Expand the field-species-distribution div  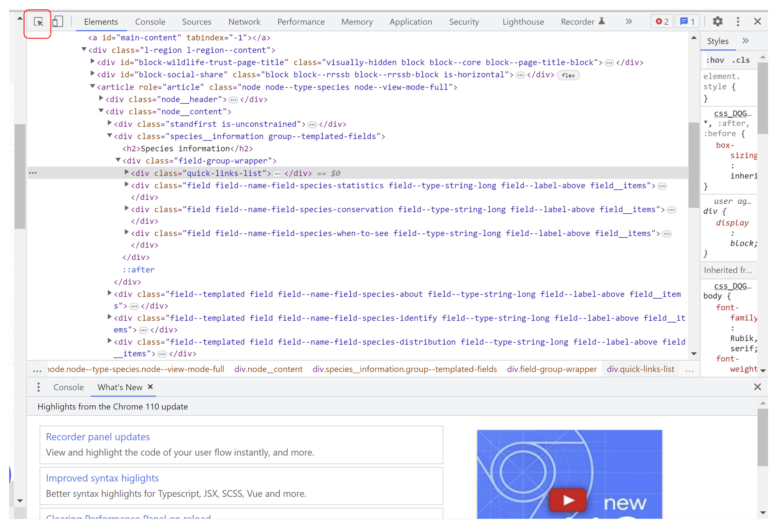click(110, 341)
